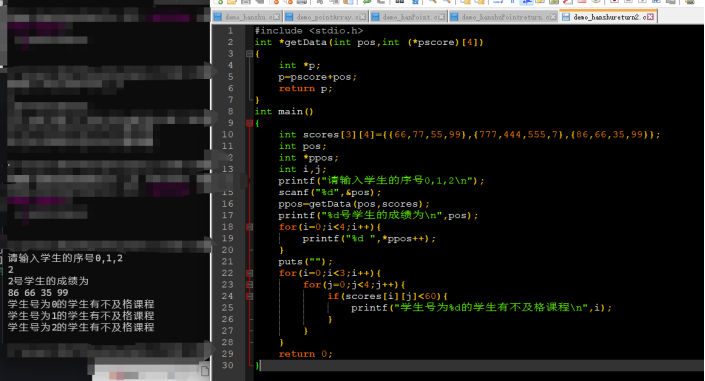Click the printf line about 不及格课程
This screenshot has height=381, width=705.
tap(481, 308)
